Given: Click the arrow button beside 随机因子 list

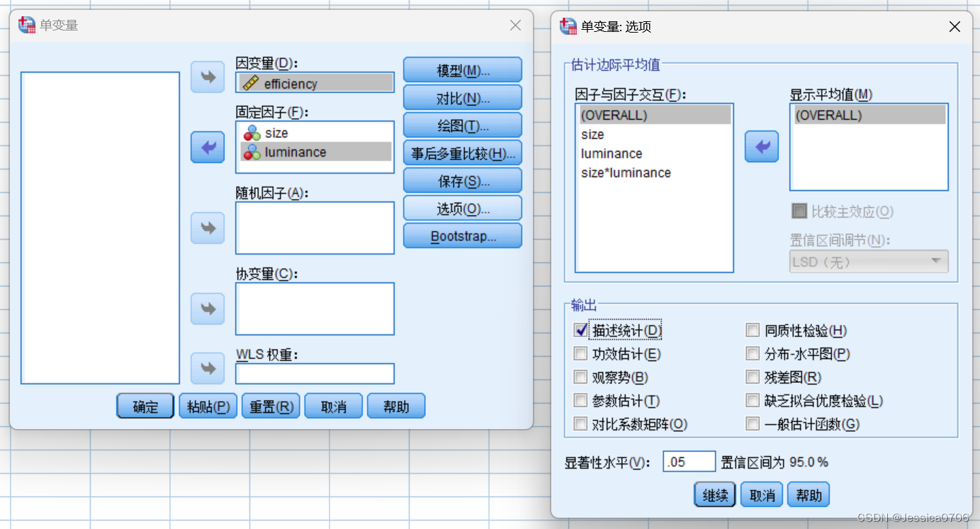Looking at the screenshot, I should coord(208,228).
